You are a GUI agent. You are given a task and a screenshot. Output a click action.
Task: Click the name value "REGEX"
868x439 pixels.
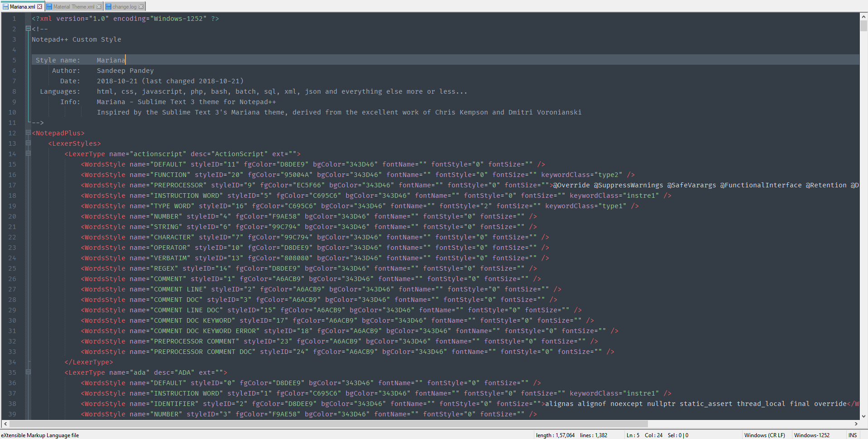[164, 268]
